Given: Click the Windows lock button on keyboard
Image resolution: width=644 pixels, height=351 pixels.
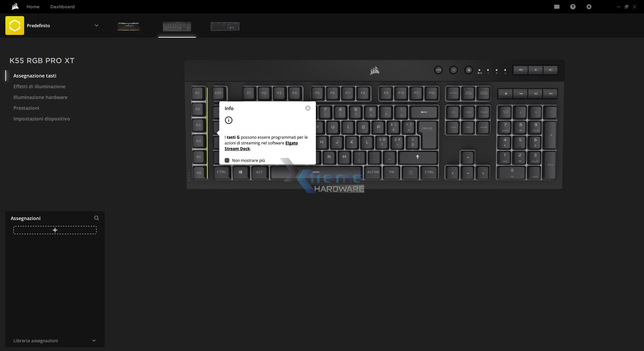Looking at the screenshot, I should 469,70.
